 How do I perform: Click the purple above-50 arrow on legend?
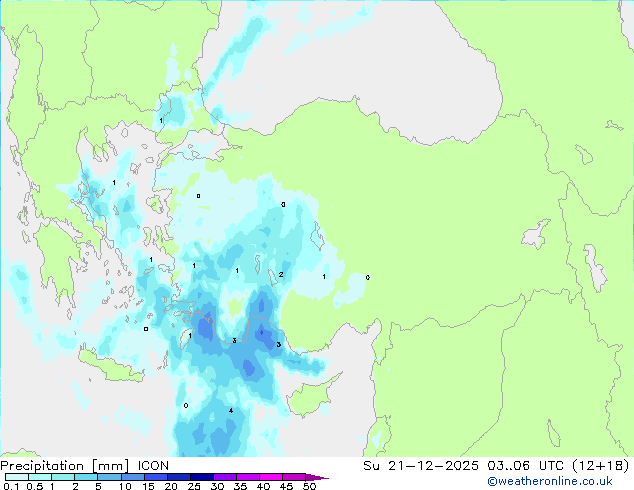tap(317, 477)
